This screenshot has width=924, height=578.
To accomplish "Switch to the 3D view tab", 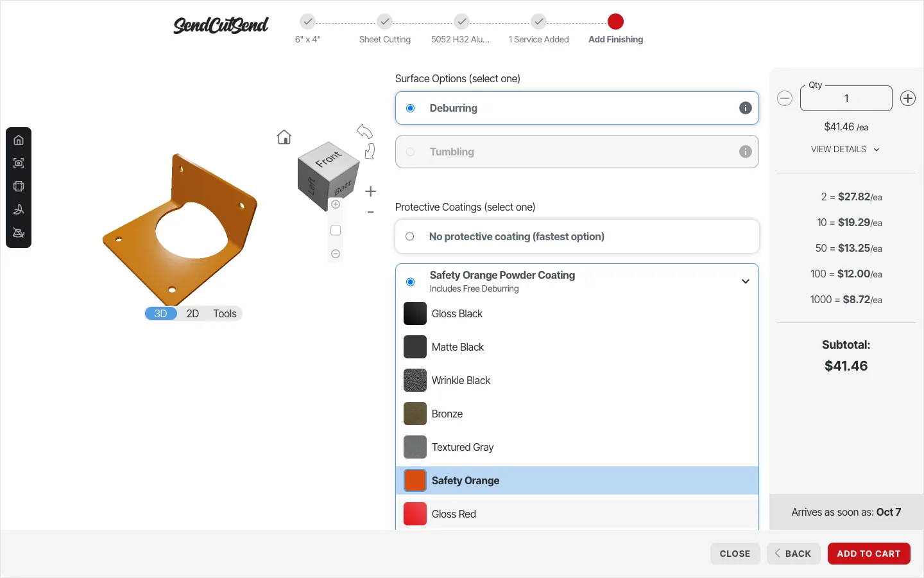I will (x=160, y=313).
